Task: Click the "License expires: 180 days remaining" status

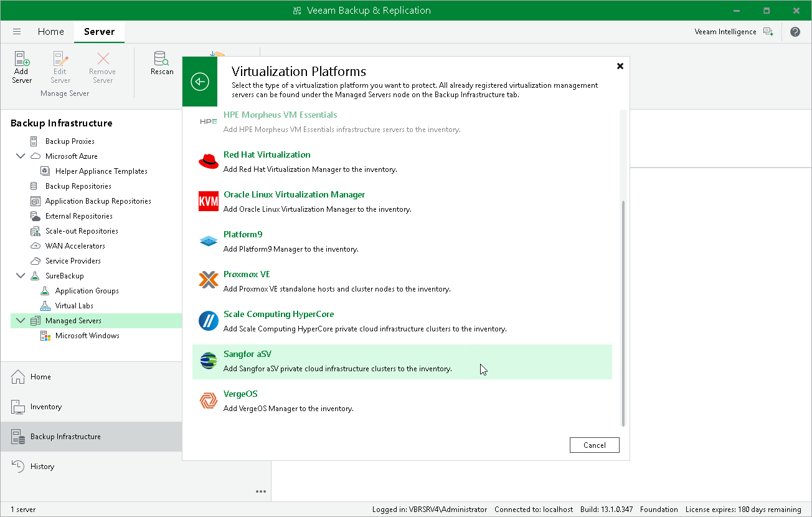Action: point(744,510)
